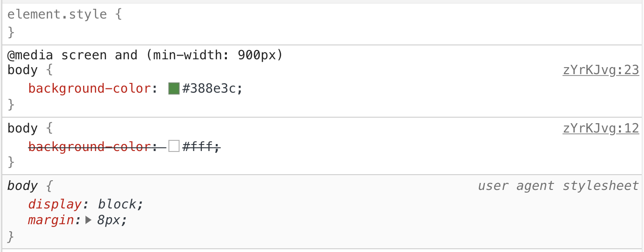Click the italic body selector of user agent rule
644x252 pixels.
22,186
